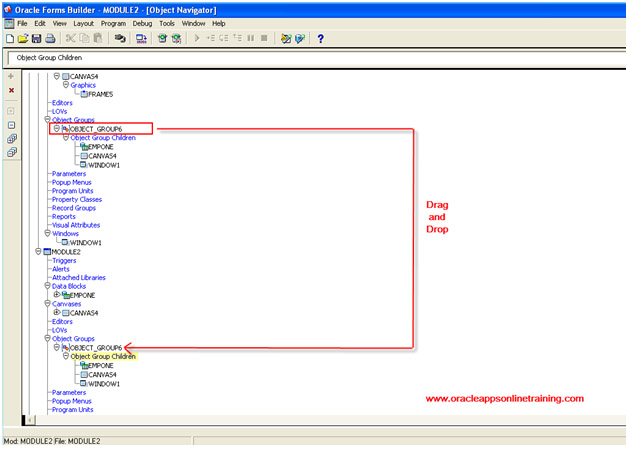Click the Pause debug icon
This screenshot has width=627, height=449.
251,39
